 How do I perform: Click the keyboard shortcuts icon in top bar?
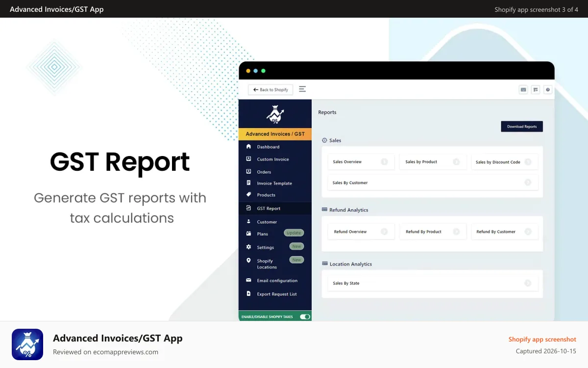(523, 90)
